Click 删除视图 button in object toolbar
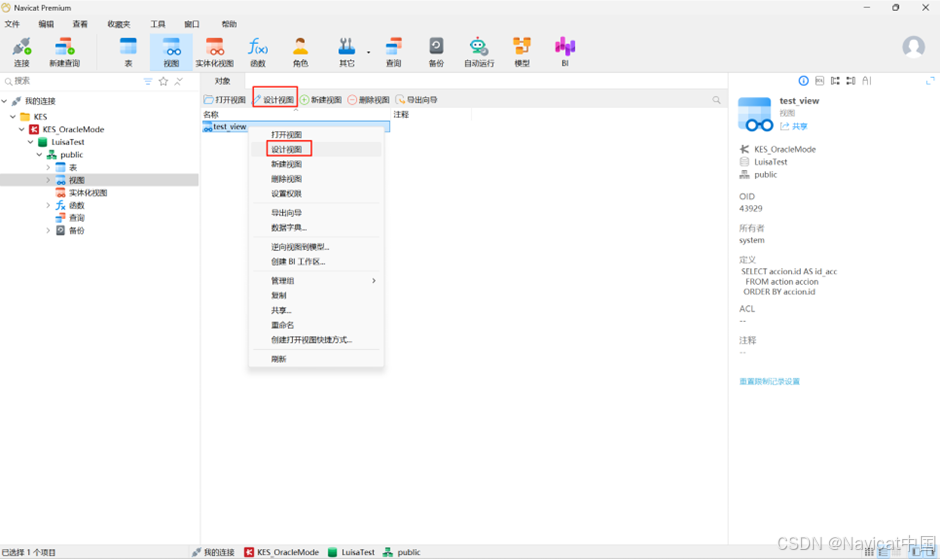The height and width of the screenshot is (559, 940). click(x=369, y=100)
